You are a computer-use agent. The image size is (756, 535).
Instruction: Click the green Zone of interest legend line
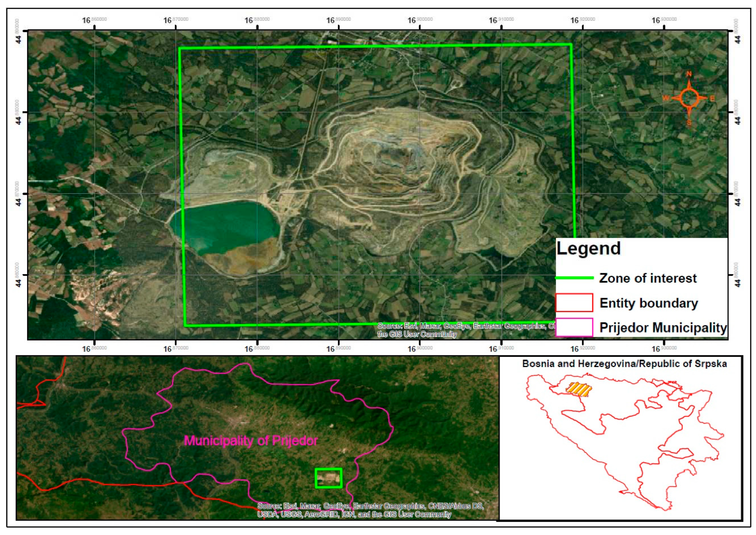coord(574,278)
